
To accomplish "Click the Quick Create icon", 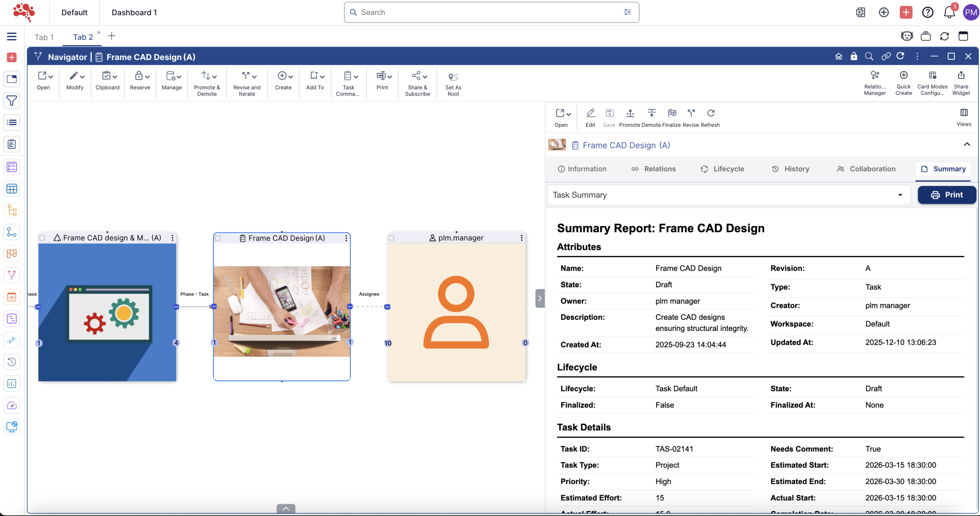I will point(903,75).
